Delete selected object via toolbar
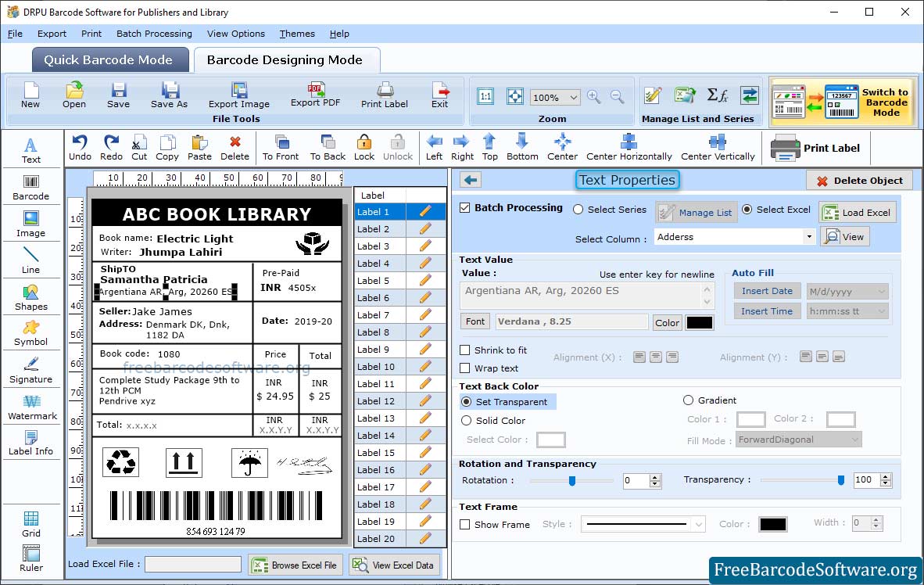 point(235,148)
